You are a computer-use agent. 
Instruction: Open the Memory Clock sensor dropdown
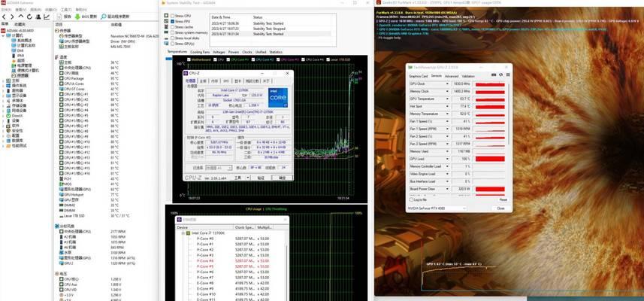point(448,91)
